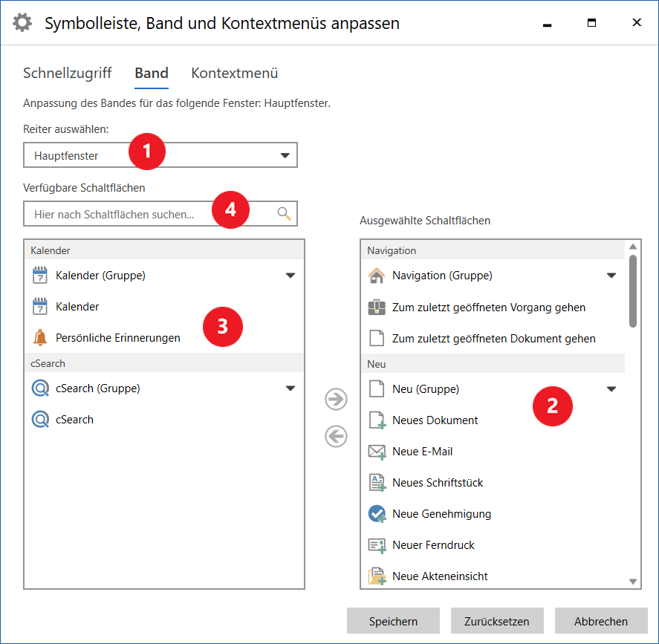The height and width of the screenshot is (644, 659).
Task: Click the cSearch magnifier icon
Action: coord(40,420)
